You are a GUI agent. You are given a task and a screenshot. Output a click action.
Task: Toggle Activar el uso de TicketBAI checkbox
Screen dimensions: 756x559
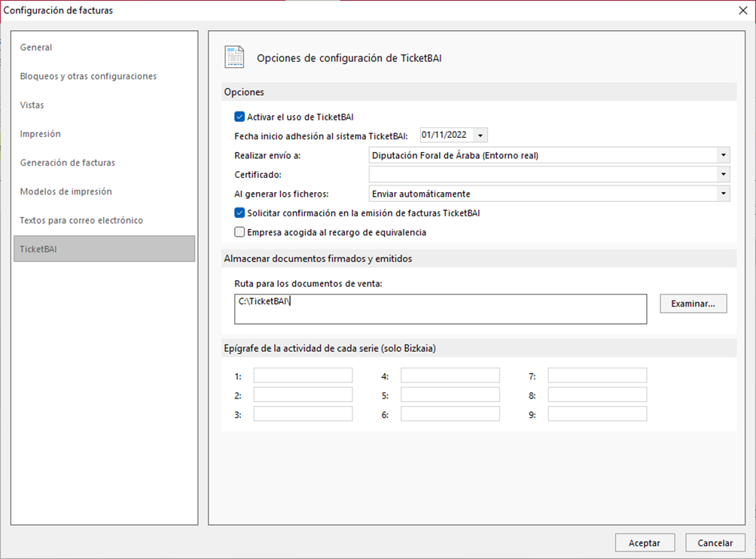[x=239, y=117]
